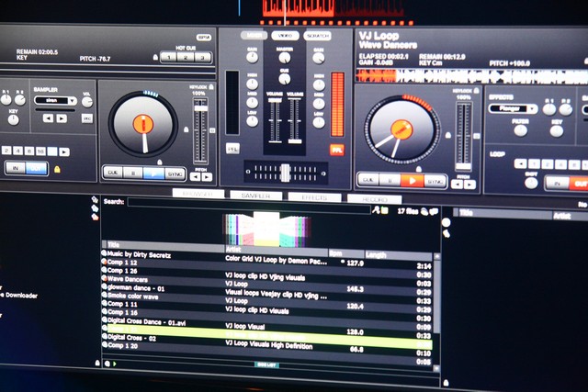Image resolution: width=588 pixels, height=392 pixels.
Task: Sort the browser by Length column
Action: 398,255
